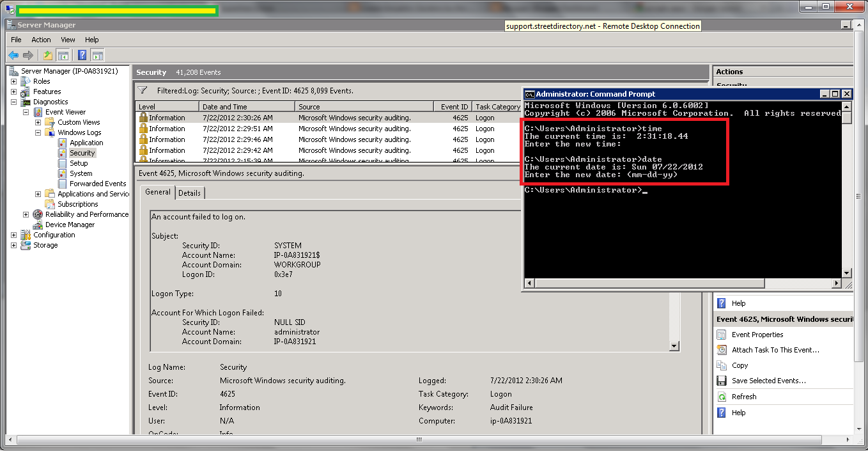Viewport: 868px width, 451px height.
Task: Collapse the Windows Logs node
Action: pyautogui.click(x=39, y=132)
